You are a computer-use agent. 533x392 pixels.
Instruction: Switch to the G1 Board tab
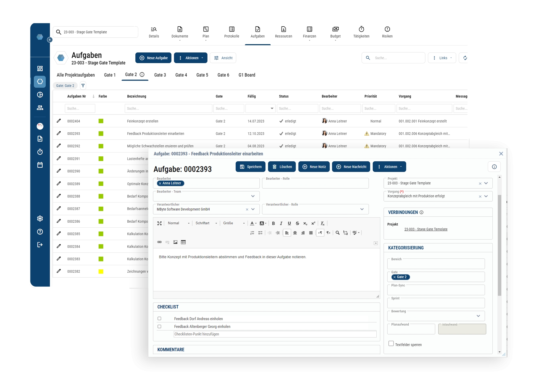coord(247,75)
